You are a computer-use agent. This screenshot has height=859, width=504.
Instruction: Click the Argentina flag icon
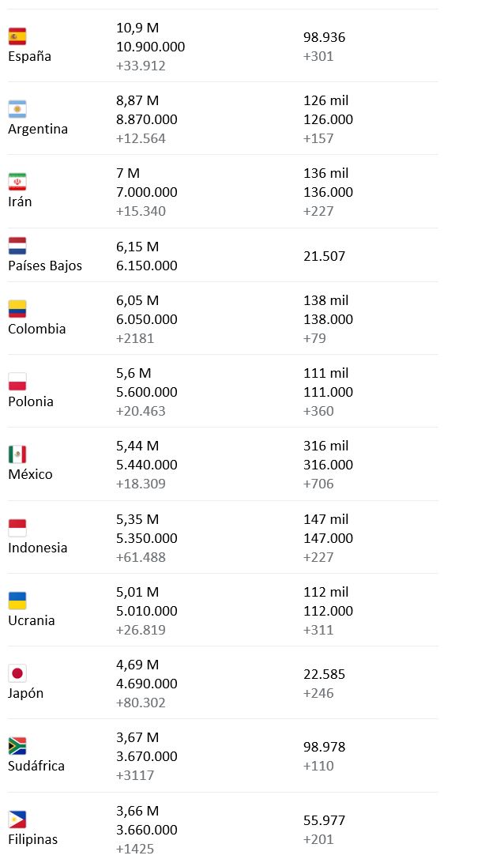(x=17, y=109)
